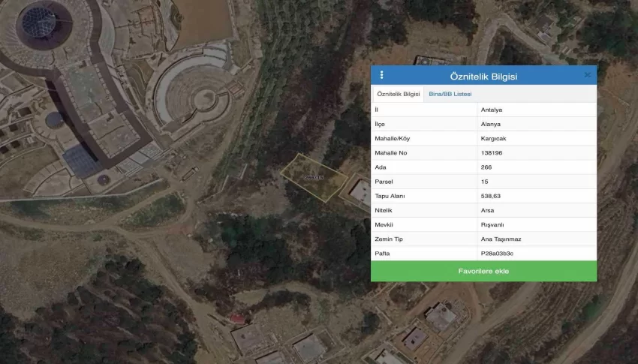This screenshot has height=364, width=638.
Task: Select the Zemin Tip value Ana Taşınmaz
Action: coord(501,239)
